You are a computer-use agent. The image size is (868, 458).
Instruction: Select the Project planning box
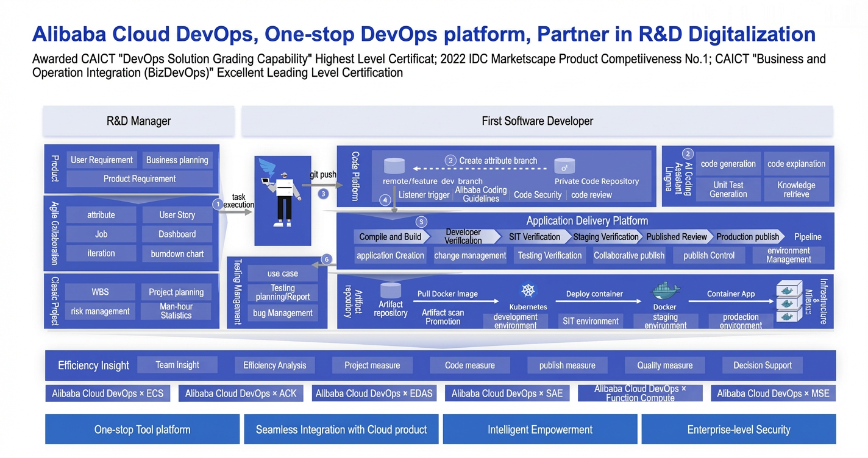coord(176,292)
